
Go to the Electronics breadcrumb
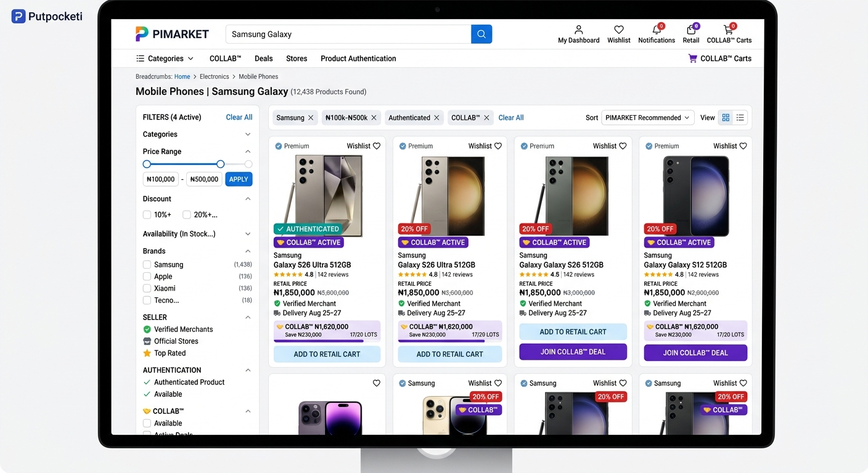point(214,77)
